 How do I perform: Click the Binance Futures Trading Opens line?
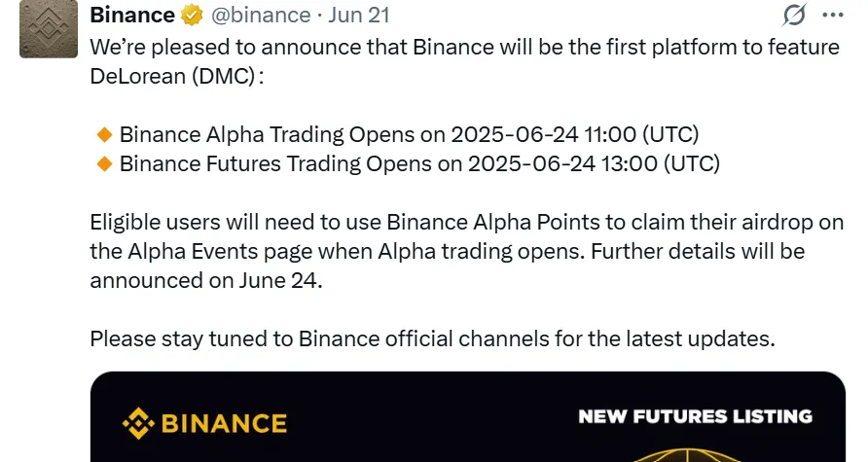[419, 163]
